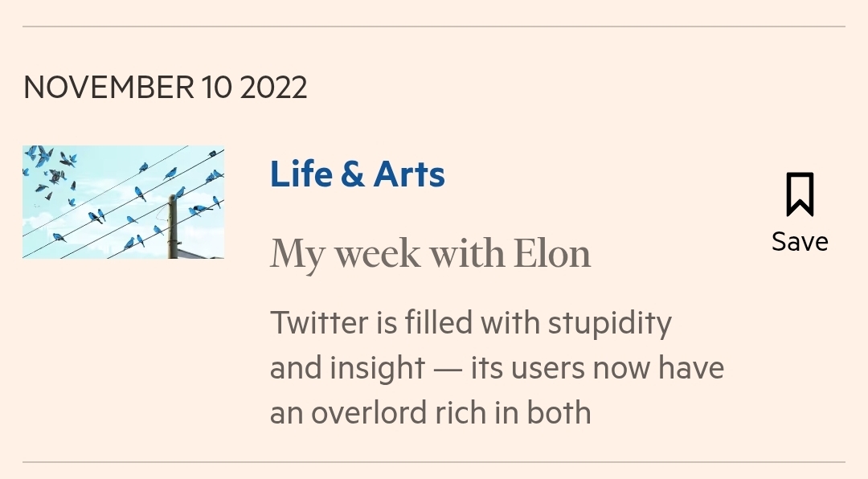Viewport: 868px width, 479px height.
Task: Click the word 'Arts' in section label
Action: [x=408, y=174]
